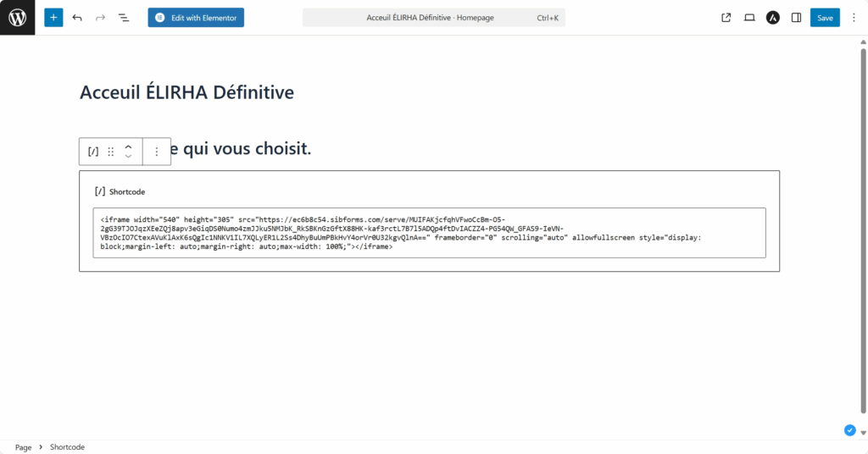Move the Shortcode block down

tap(128, 157)
